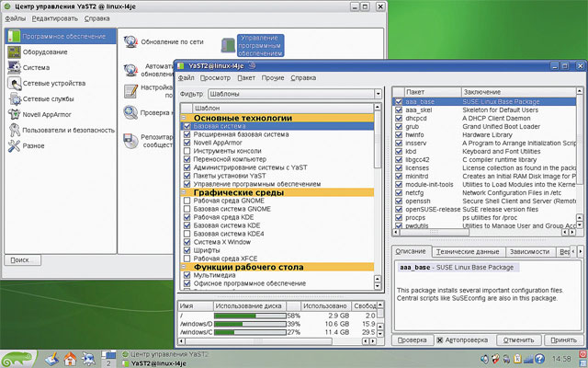Image resolution: width=588 pixels, height=368 pixels.
Task: Open the openSUSE gecko start menu
Action: pyautogui.click(x=18, y=359)
